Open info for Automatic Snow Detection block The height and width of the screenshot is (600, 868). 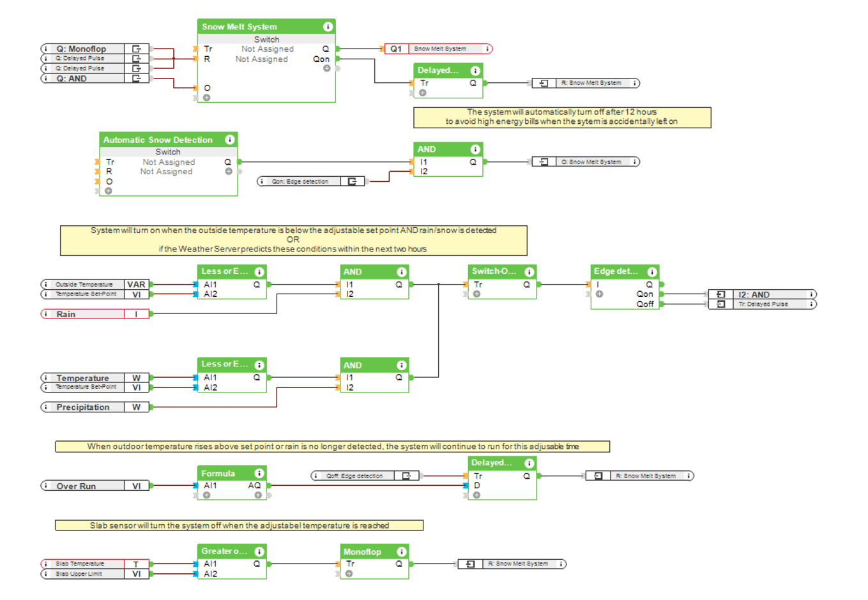pos(230,140)
